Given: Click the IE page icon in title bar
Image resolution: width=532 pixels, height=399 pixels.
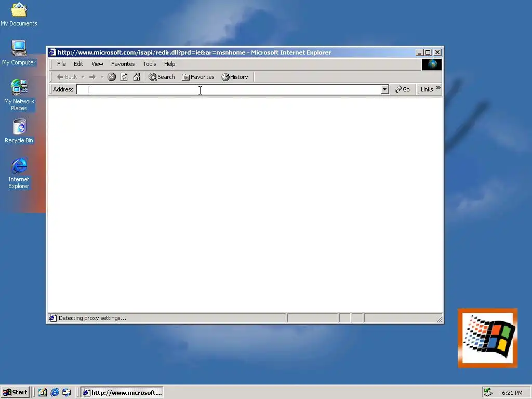Looking at the screenshot, I should (52, 52).
